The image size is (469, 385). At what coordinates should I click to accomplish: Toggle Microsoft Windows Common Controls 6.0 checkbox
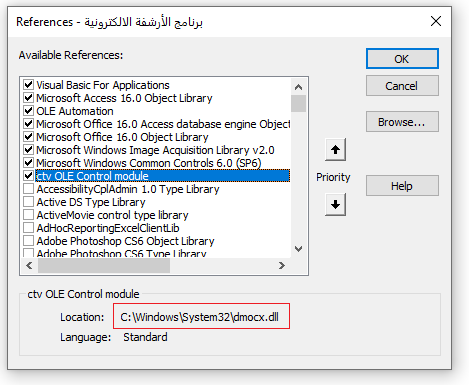pyautogui.click(x=29, y=163)
